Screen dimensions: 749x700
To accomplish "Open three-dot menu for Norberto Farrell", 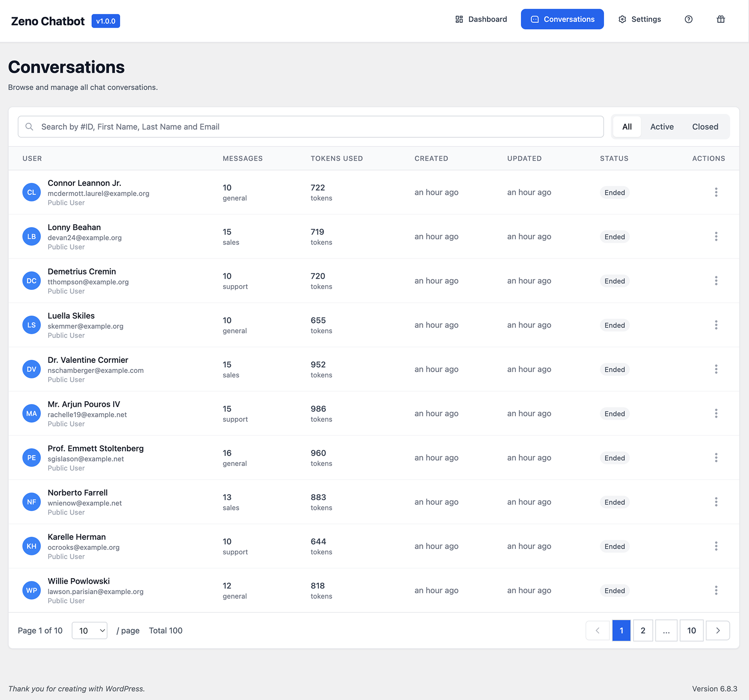I will click(716, 502).
